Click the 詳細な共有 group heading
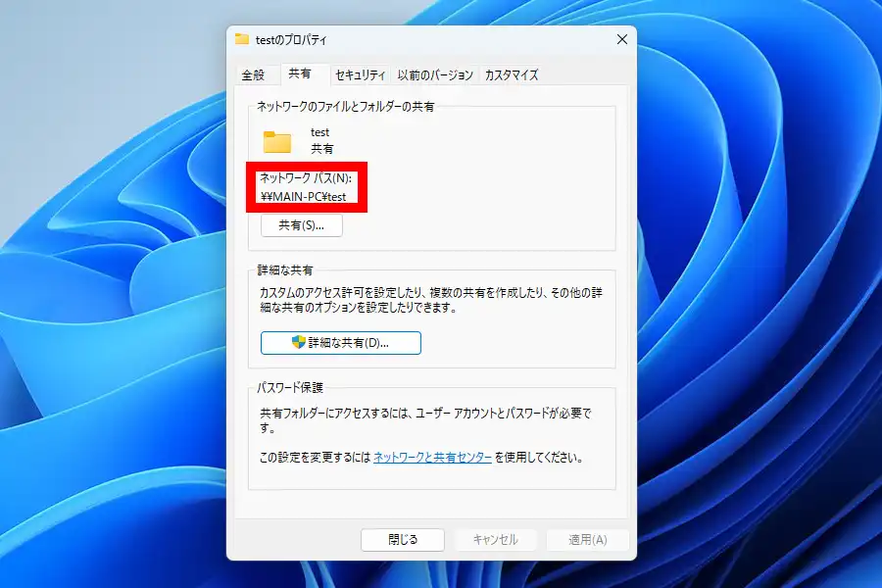Image resolution: width=882 pixels, height=588 pixels. (285, 270)
